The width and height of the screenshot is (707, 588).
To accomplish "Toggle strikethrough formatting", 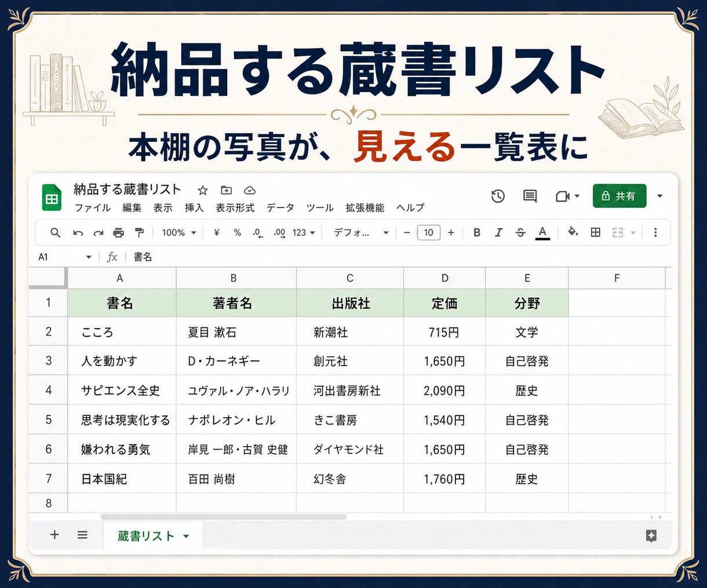I will (x=520, y=232).
